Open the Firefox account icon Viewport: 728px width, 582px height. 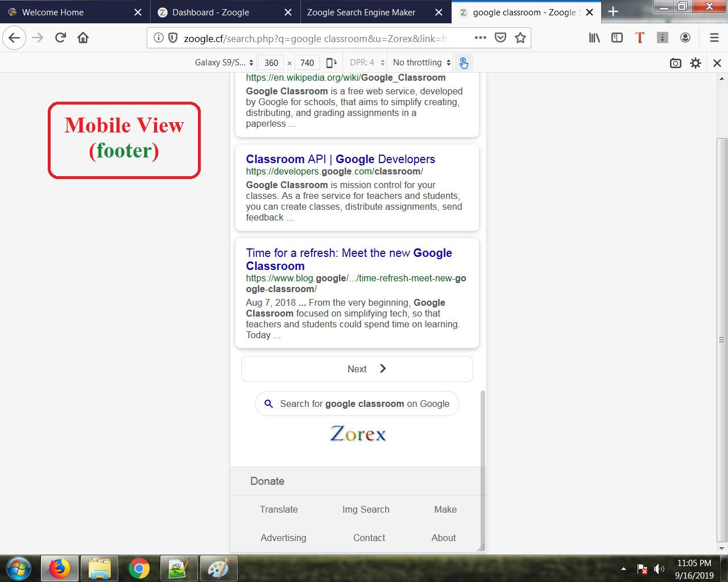point(685,38)
